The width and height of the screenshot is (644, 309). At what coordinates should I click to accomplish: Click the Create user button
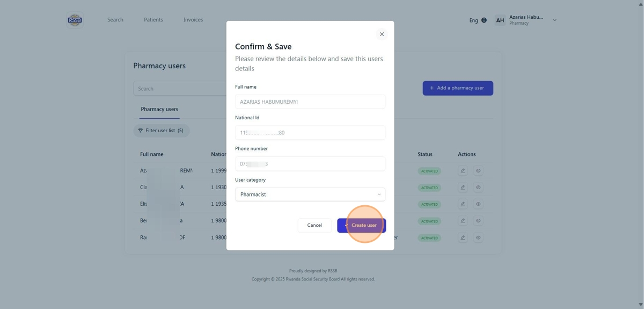tap(361, 225)
